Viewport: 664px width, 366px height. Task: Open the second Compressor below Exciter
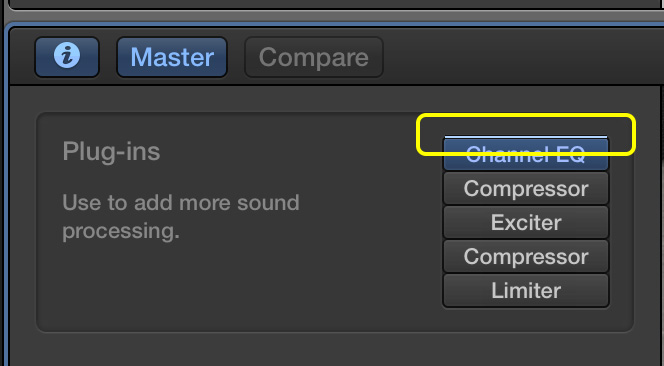[526, 256]
